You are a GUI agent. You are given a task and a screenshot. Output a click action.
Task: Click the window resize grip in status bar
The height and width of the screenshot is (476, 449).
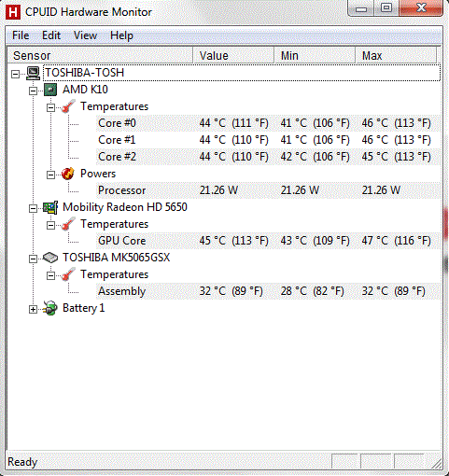pyautogui.click(x=437, y=464)
